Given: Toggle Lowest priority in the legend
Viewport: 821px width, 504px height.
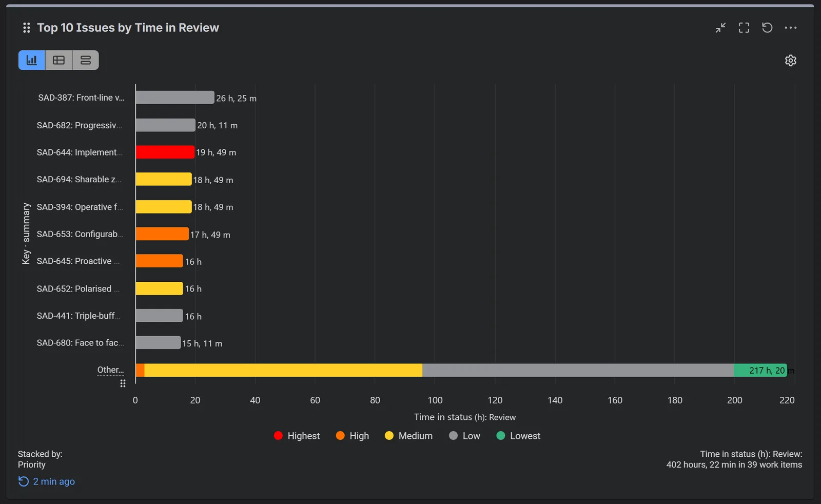Looking at the screenshot, I should click(518, 436).
